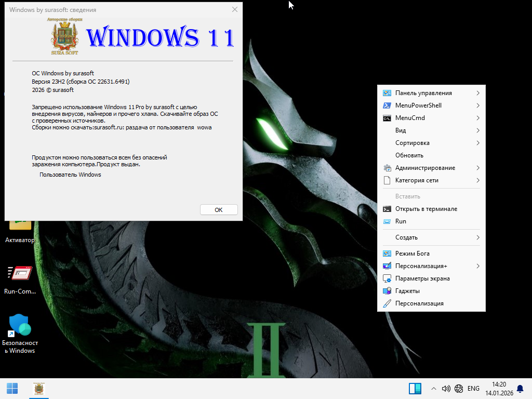Click the notification bell icon

520,389
